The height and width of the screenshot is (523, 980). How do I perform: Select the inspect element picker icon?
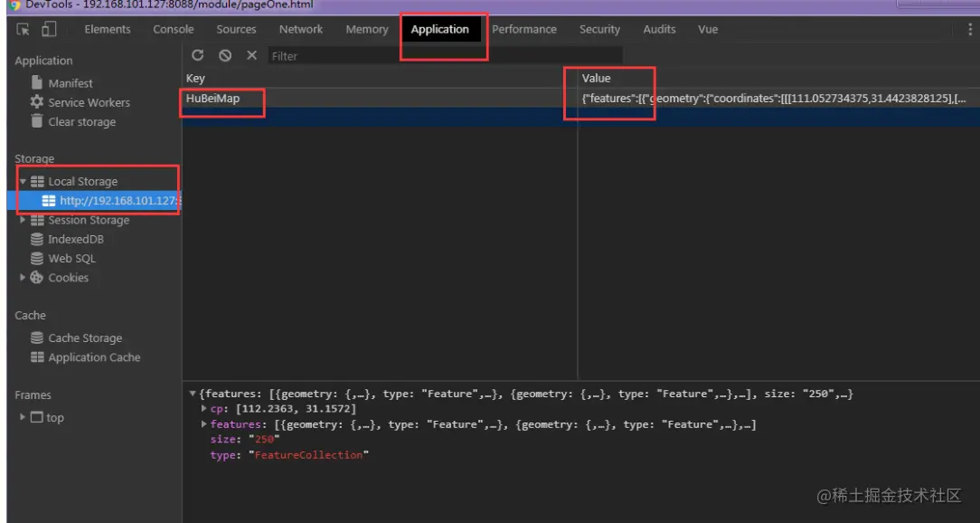point(24,29)
